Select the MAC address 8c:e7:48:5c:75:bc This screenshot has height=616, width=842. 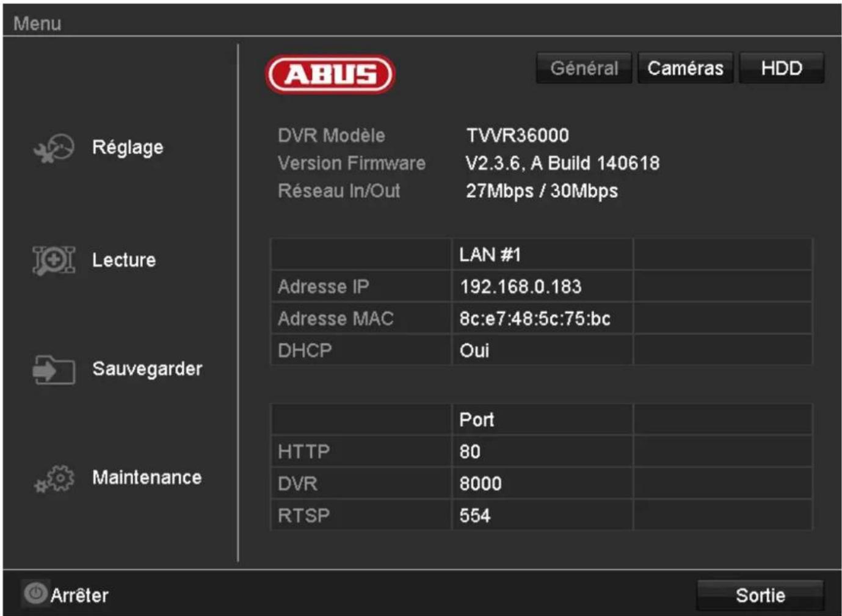(535, 319)
